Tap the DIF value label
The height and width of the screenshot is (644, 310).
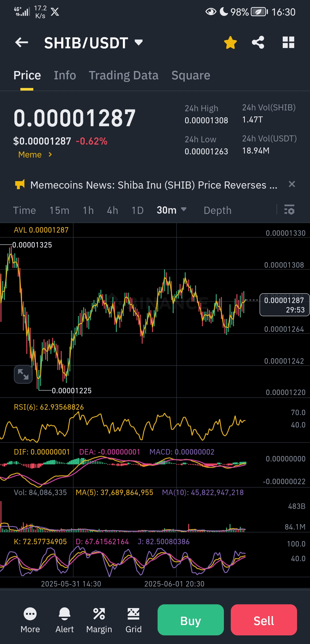click(42, 452)
